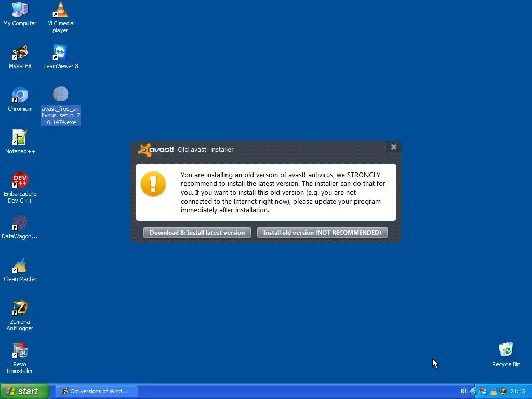Click the avast! logo in dialog title

click(x=156, y=150)
